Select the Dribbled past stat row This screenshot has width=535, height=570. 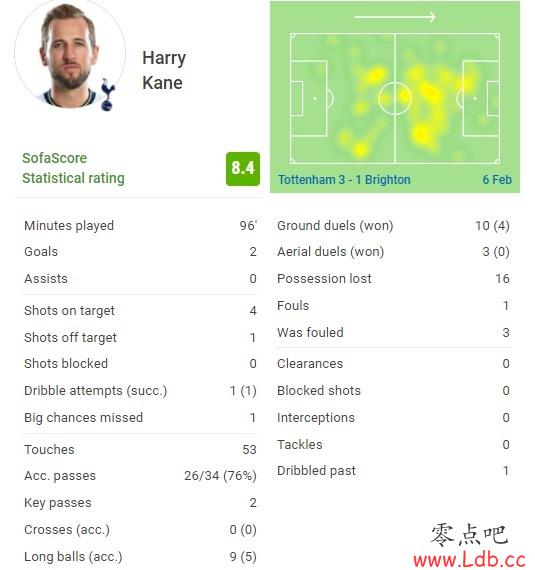tap(393, 471)
